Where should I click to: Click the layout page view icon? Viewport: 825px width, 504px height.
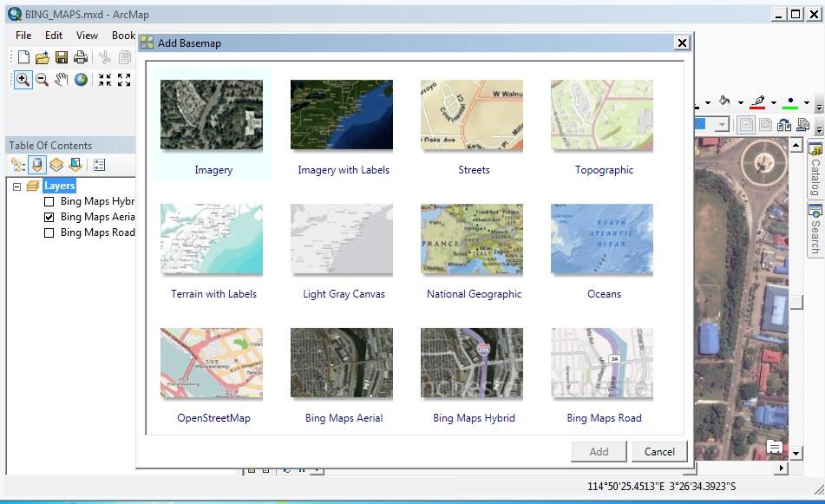tap(745, 125)
